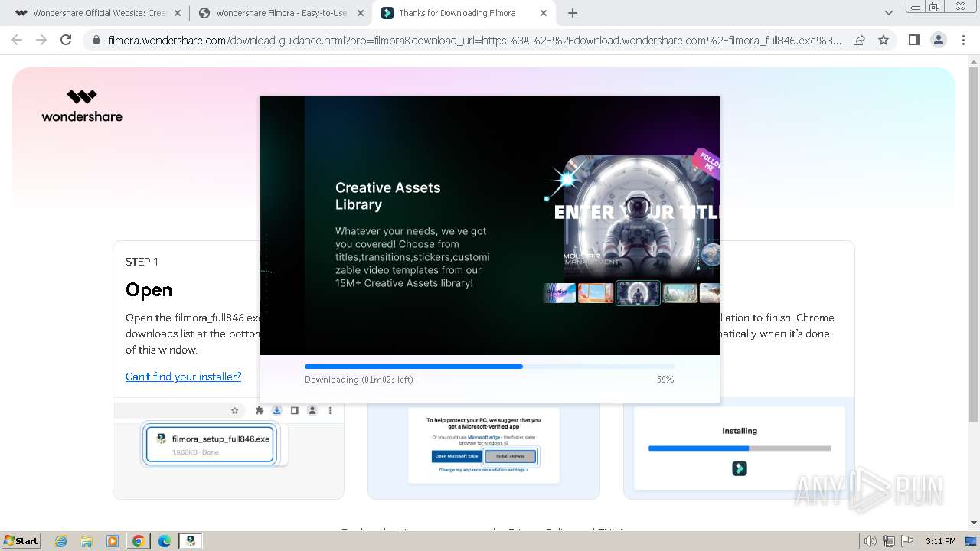The height and width of the screenshot is (551, 980).
Task: Go back to the previous page
Action: tap(17, 40)
